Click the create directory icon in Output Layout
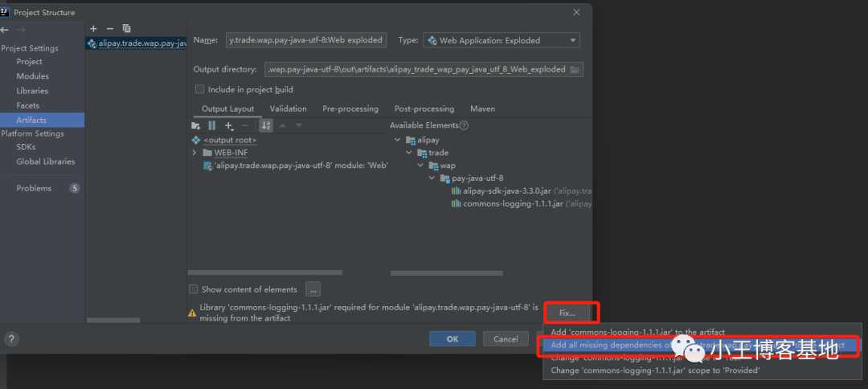868x389 pixels. [x=196, y=126]
